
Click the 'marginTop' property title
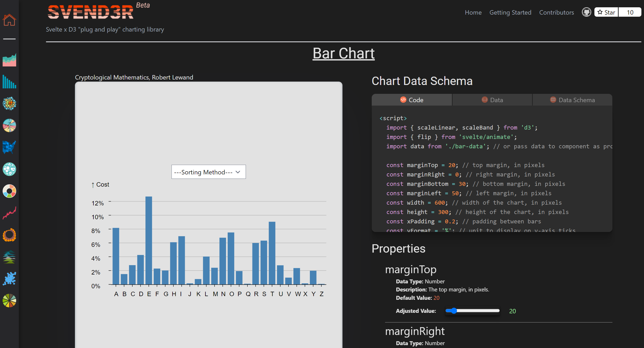point(411,270)
